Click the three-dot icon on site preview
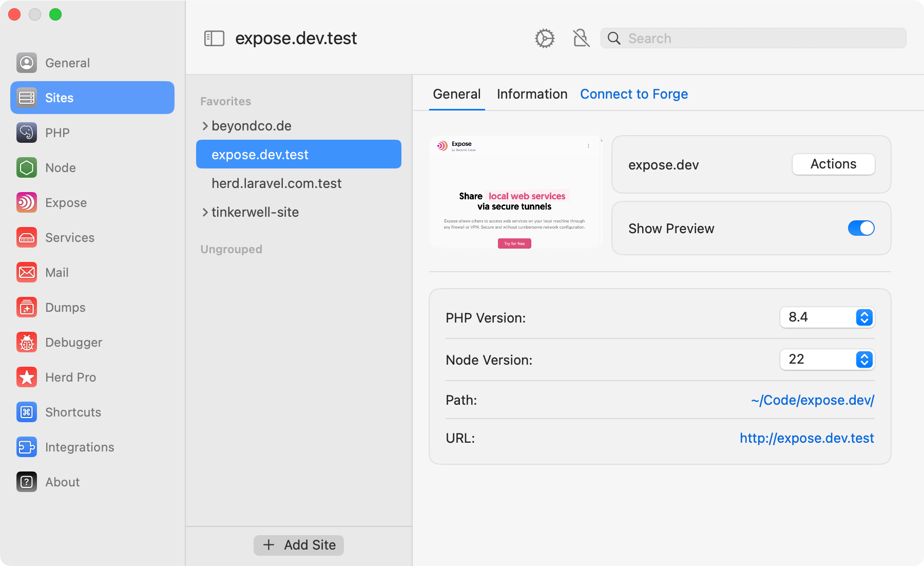This screenshot has width=924, height=566. (588, 146)
